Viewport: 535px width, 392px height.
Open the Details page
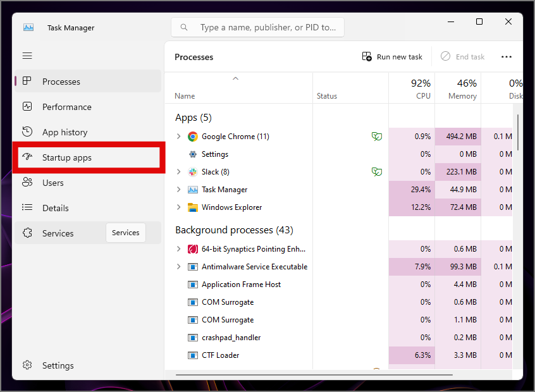coord(88,208)
